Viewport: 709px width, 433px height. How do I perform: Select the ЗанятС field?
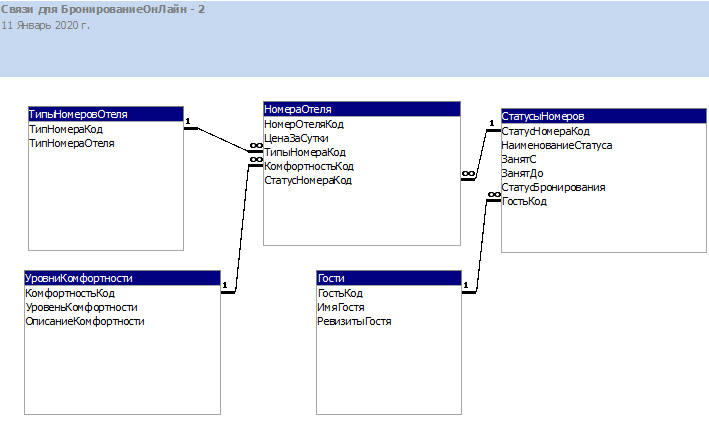[519, 159]
